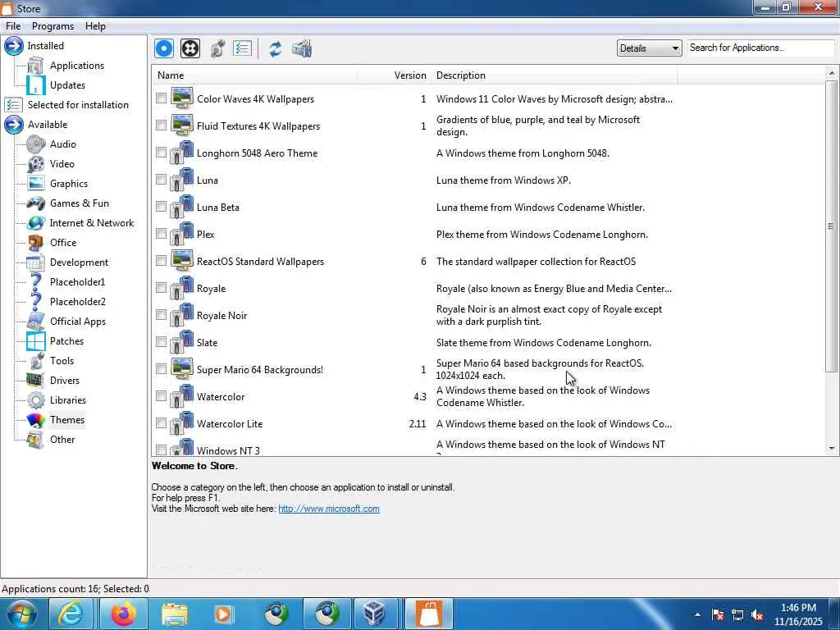This screenshot has width=840, height=630.
Task: Open the Development category icon
Action: tap(36, 262)
